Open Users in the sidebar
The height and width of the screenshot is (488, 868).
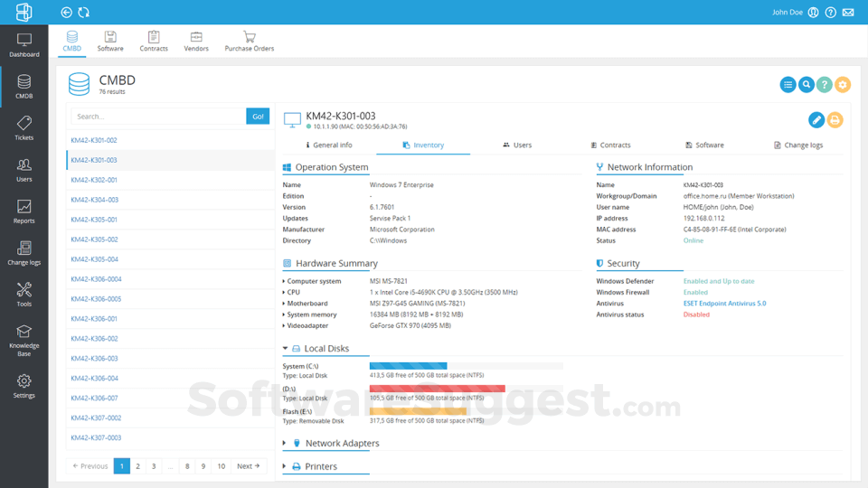(x=24, y=170)
